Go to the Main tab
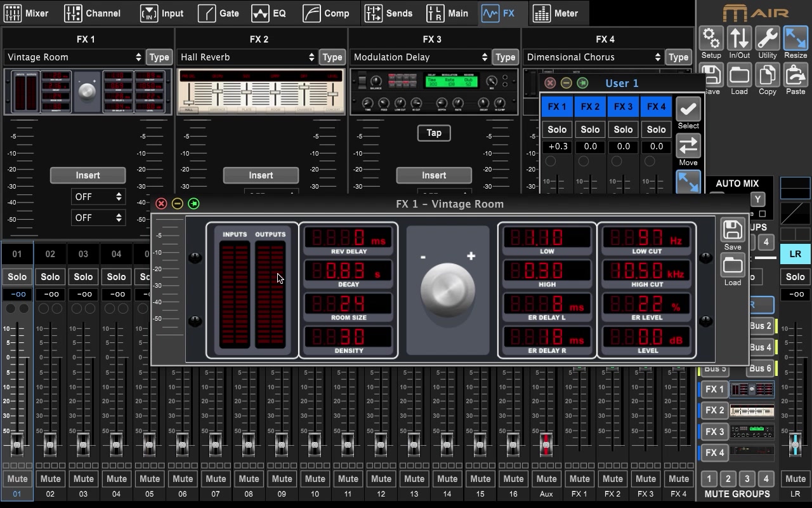The image size is (812, 508). 448,13
